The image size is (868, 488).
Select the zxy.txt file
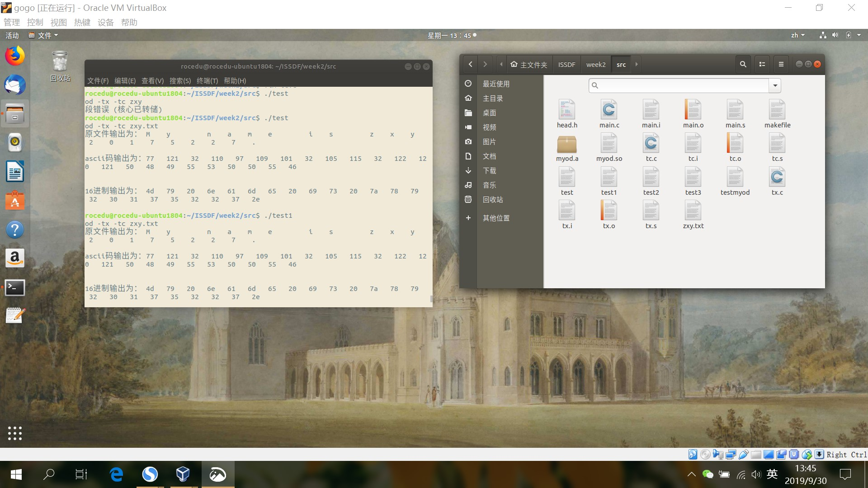(x=693, y=215)
